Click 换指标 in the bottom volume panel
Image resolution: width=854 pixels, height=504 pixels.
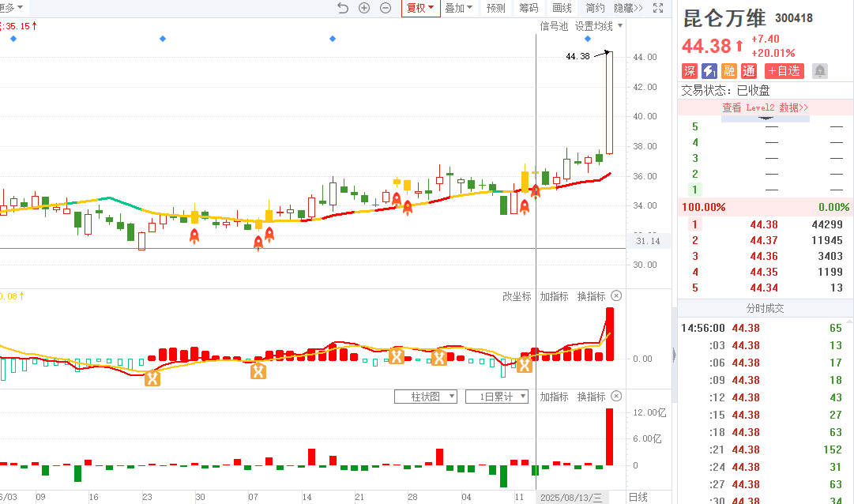coord(592,397)
